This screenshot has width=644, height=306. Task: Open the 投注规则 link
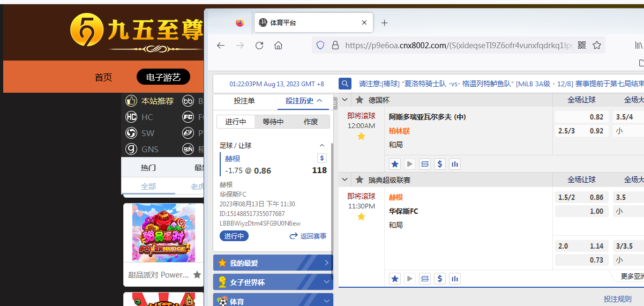(x=617, y=299)
